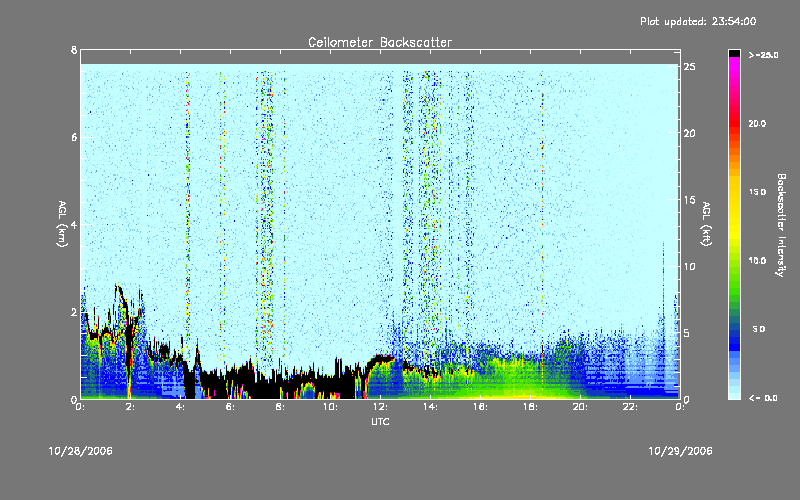Click the '2:' hour label on the x-axis

click(x=131, y=407)
